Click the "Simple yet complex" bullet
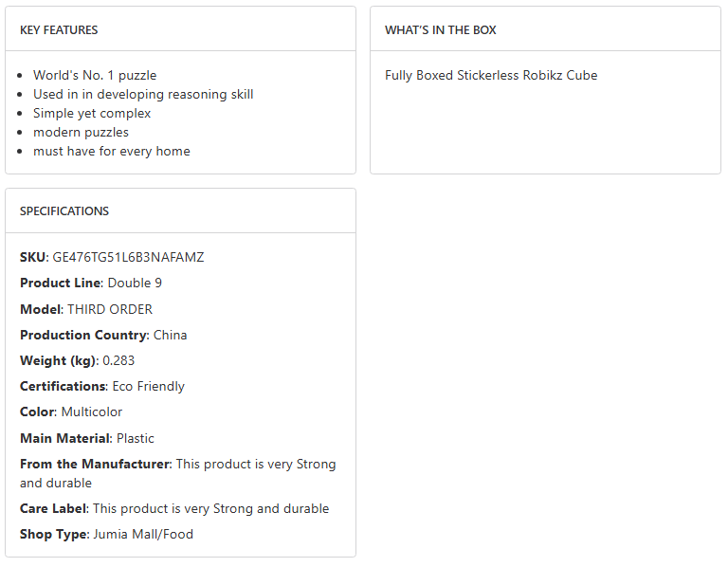This screenshot has height=567, width=728. 92,114
